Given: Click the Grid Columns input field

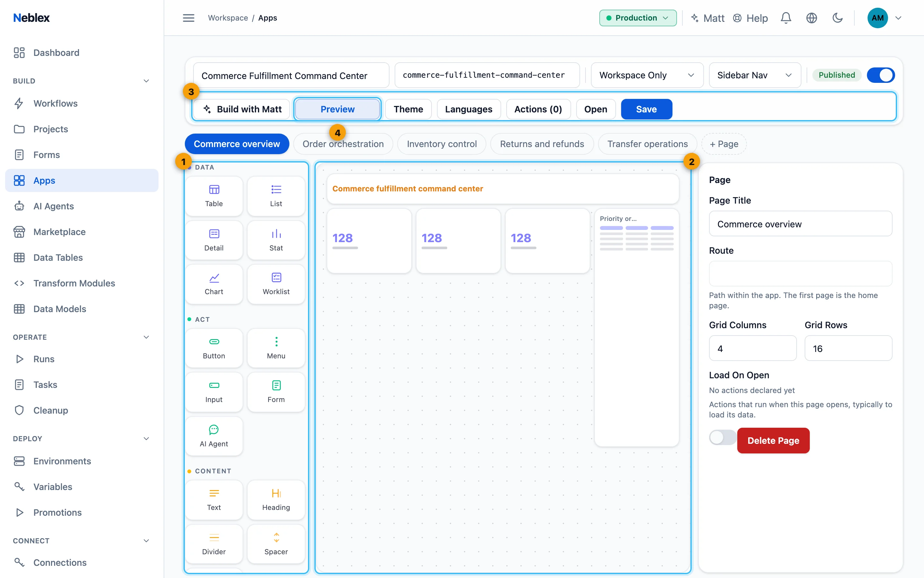Looking at the screenshot, I should [x=753, y=348].
